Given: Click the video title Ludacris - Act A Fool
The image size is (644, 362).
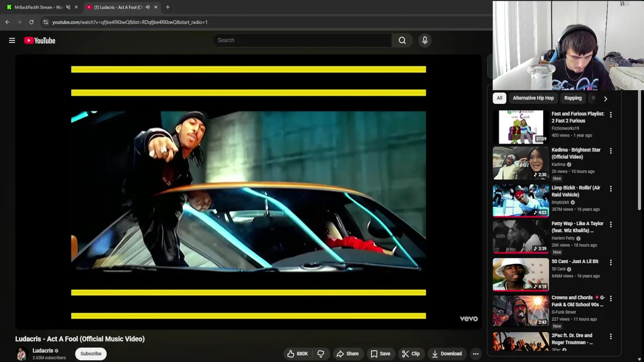Looking at the screenshot, I should (x=80, y=339).
